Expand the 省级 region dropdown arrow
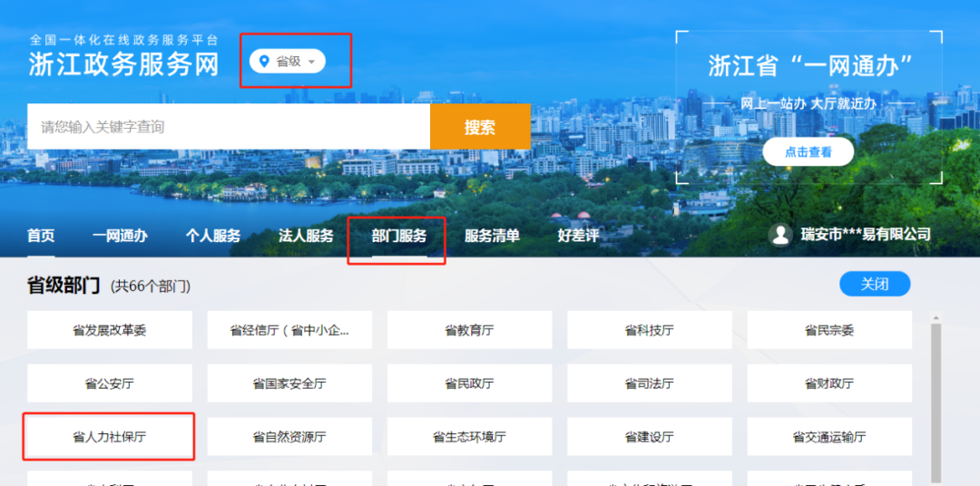Screen dimensions: 980x486 [x=311, y=62]
